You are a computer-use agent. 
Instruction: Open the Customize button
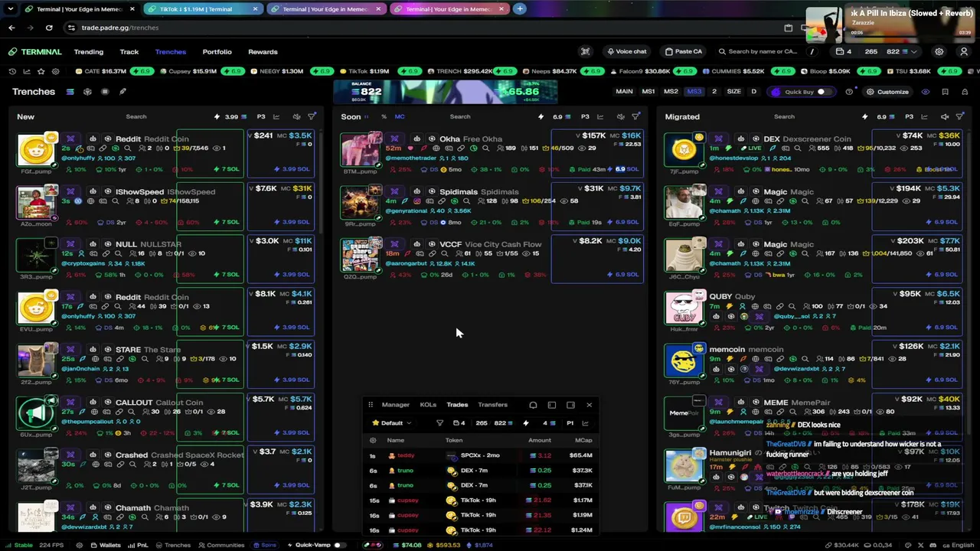(x=887, y=92)
